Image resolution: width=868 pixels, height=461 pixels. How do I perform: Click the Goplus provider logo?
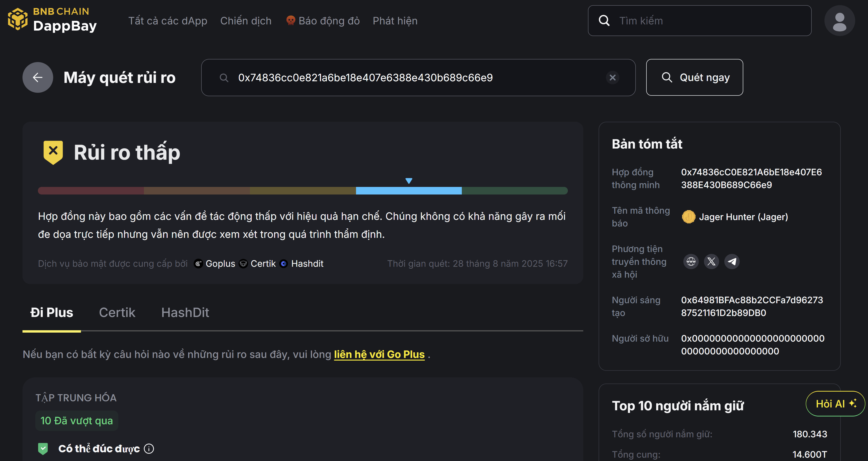198,263
